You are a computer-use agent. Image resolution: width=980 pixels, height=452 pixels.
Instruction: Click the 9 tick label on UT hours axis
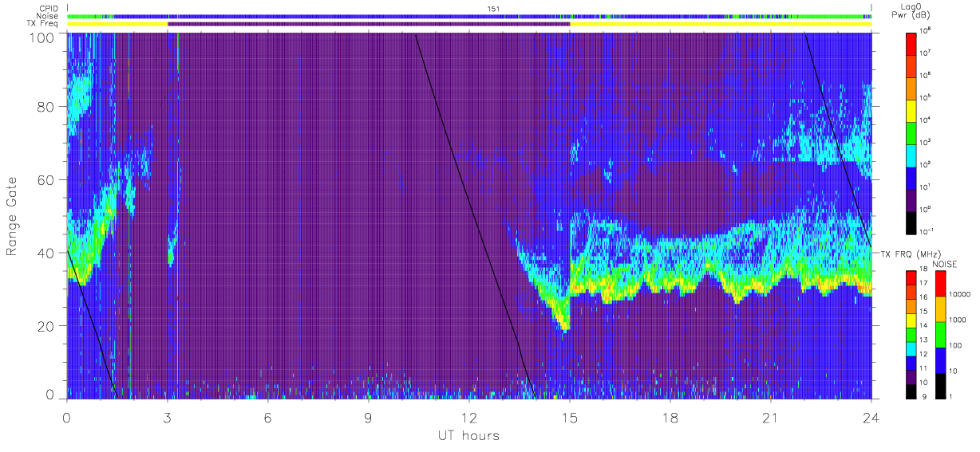369,418
